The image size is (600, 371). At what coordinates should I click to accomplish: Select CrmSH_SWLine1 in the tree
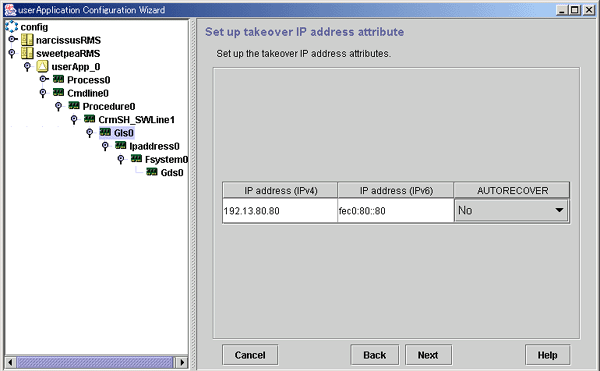click(x=136, y=120)
